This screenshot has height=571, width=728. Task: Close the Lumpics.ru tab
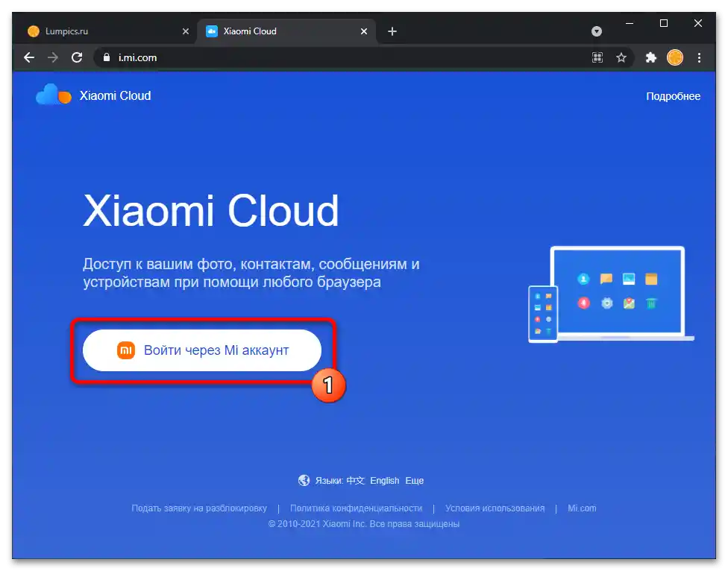click(x=186, y=31)
